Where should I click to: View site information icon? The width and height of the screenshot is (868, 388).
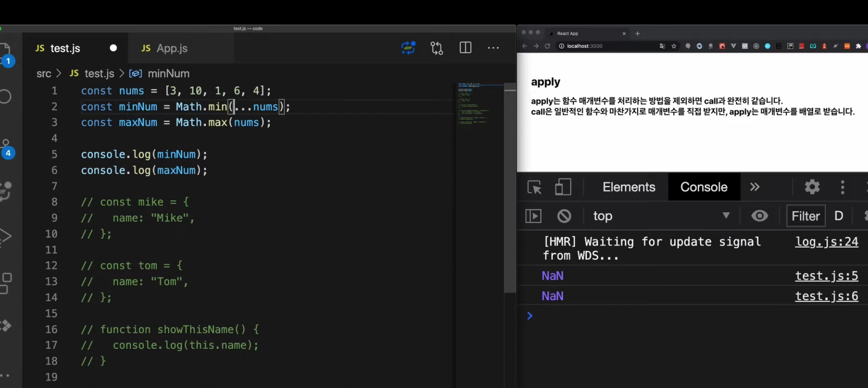coord(562,46)
